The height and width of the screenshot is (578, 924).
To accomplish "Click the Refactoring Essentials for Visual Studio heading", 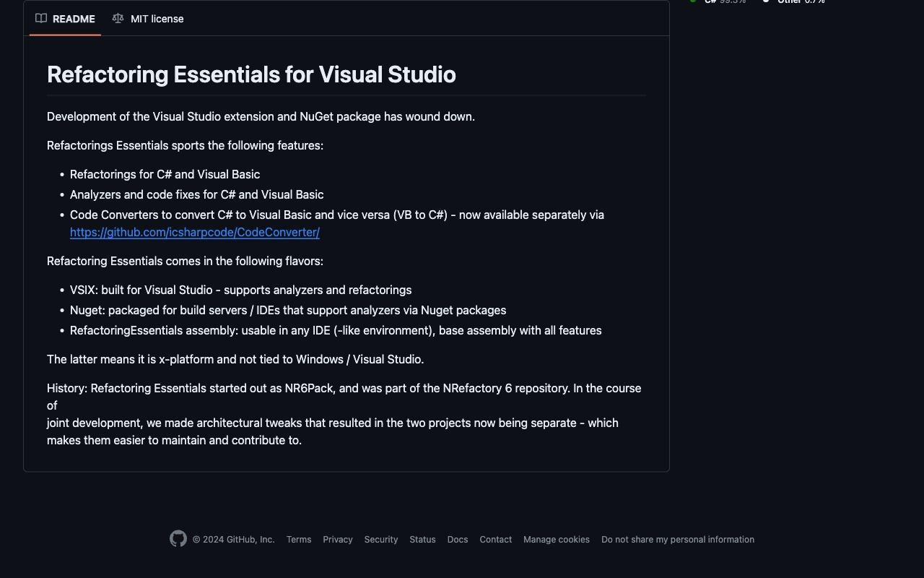I will [251, 74].
